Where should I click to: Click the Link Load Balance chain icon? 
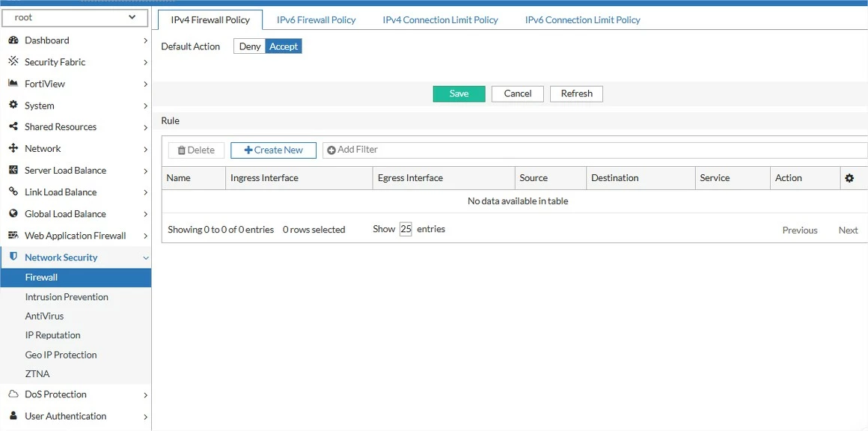tap(13, 192)
